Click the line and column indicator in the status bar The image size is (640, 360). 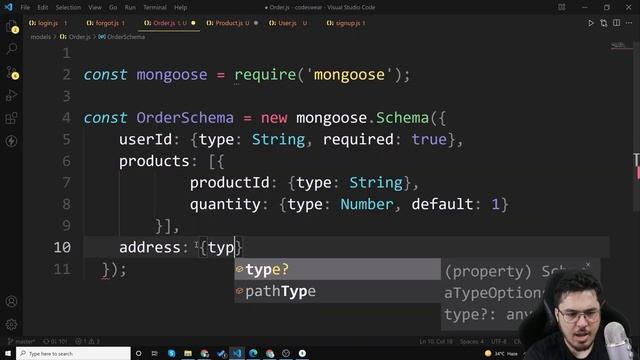coord(436,341)
